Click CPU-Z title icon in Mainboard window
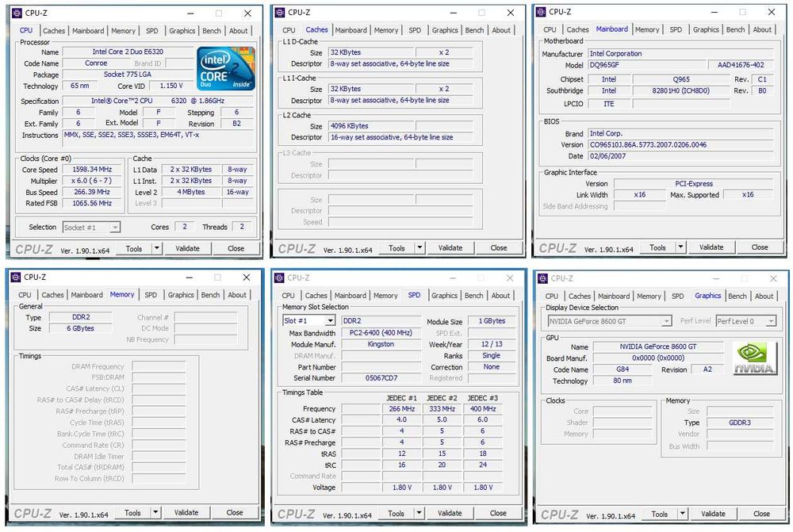793x532 pixels. [541, 12]
